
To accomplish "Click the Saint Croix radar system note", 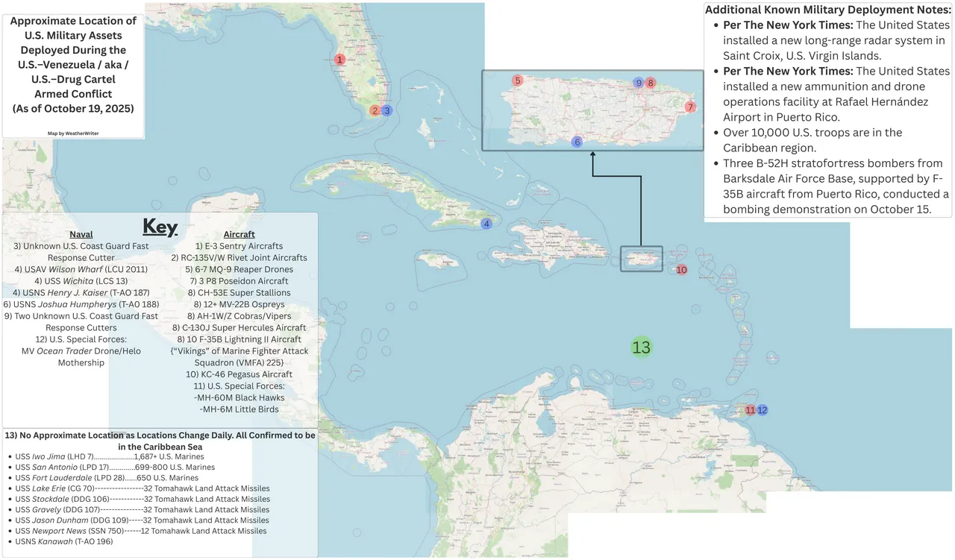I will tap(831, 40).
